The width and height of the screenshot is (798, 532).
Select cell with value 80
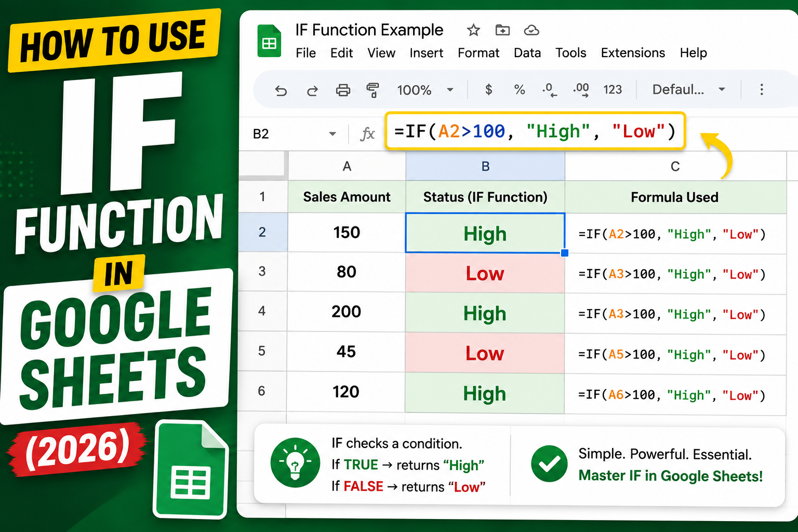347,272
